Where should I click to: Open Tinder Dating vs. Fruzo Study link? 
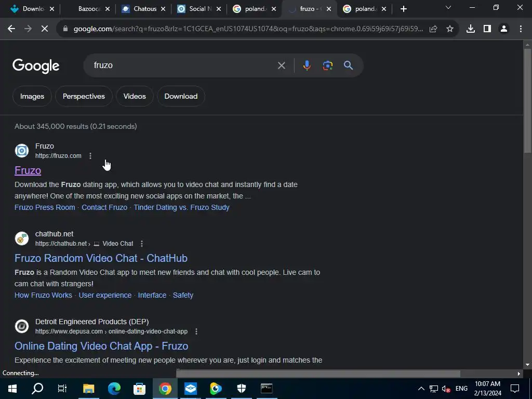[181, 207]
